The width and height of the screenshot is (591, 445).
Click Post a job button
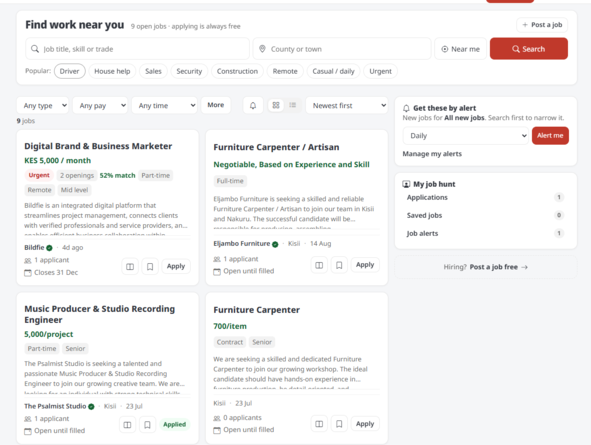click(542, 25)
